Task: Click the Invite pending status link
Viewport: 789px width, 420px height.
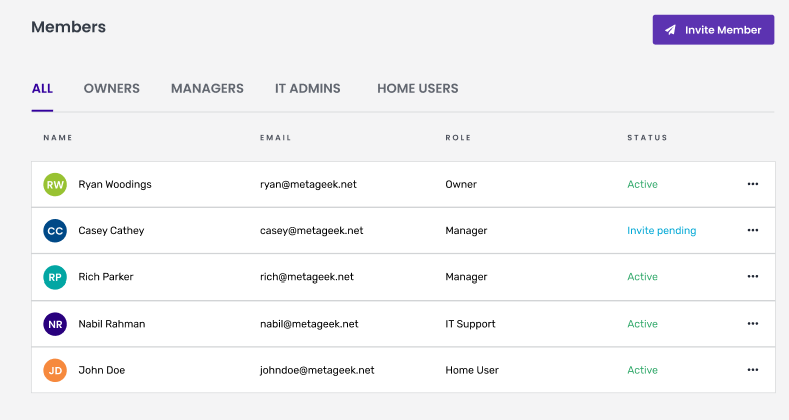Action: (662, 230)
